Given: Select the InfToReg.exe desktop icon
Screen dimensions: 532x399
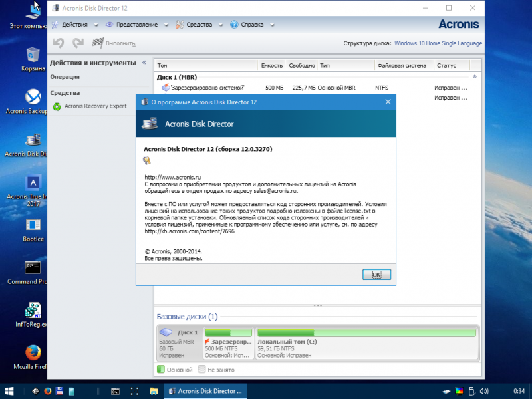Looking at the screenshot, I should pos(31,315).
